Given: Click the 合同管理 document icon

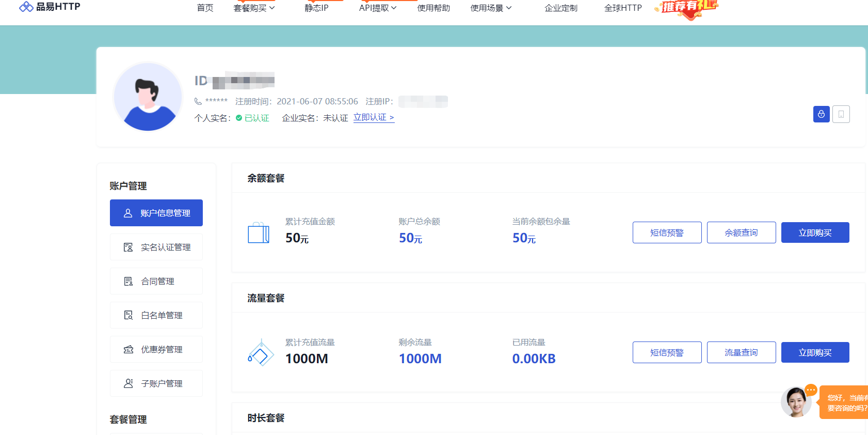Looking at the screenshot, I should [128, 282].
